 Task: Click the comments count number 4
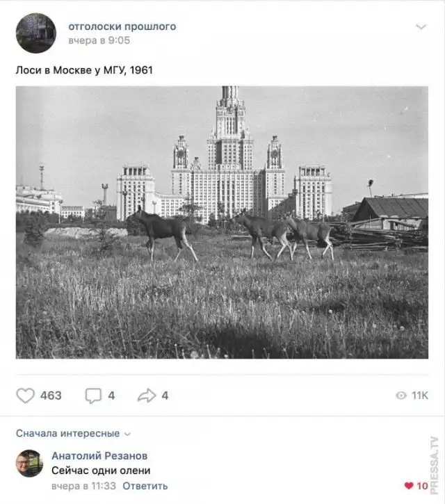tap(111, 396)
